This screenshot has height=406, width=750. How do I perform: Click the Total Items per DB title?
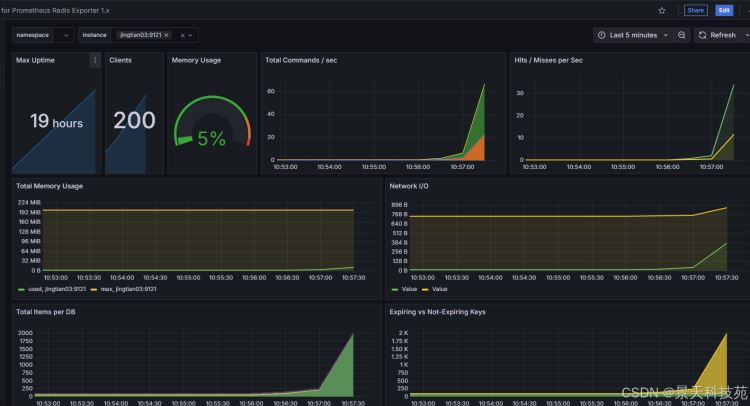click(45, 312)
